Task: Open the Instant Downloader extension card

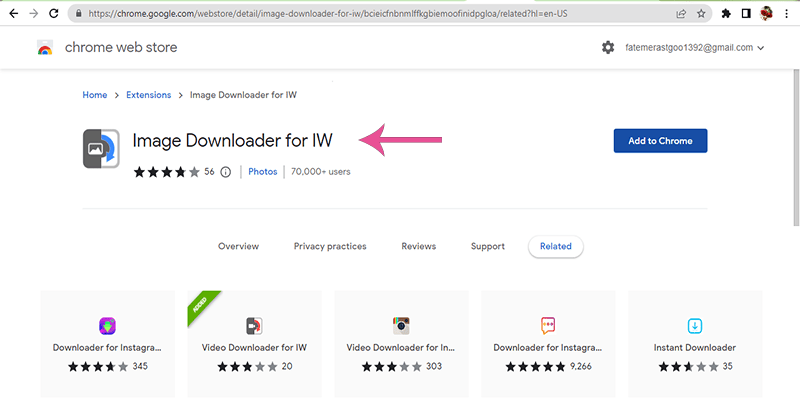Action: coord(695,338)
